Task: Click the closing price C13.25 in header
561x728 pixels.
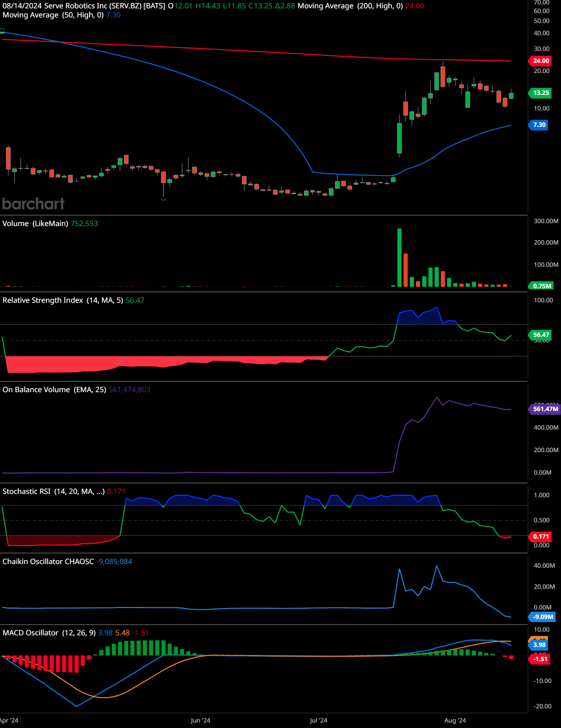Action: coord(261,6)
